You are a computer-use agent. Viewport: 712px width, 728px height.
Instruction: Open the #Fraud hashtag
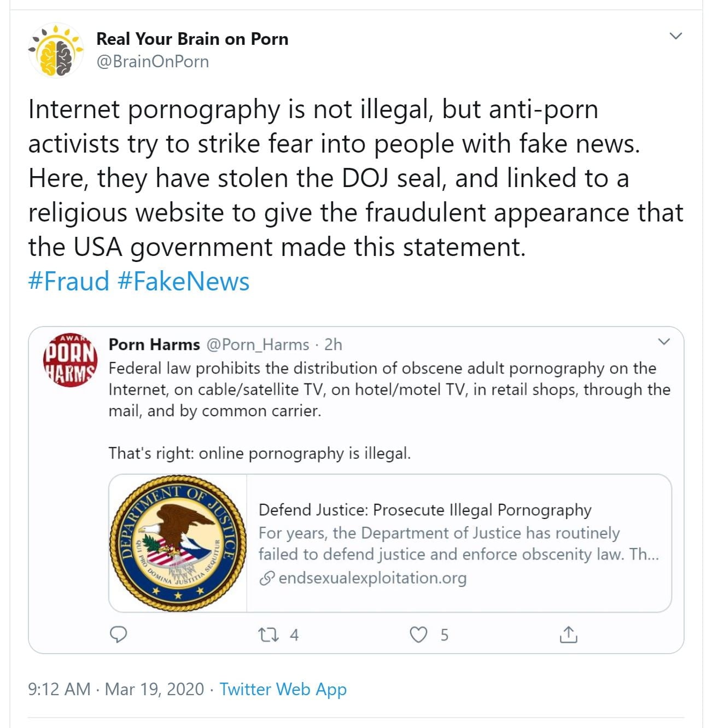pyautogui.click(x=69, y=281)
